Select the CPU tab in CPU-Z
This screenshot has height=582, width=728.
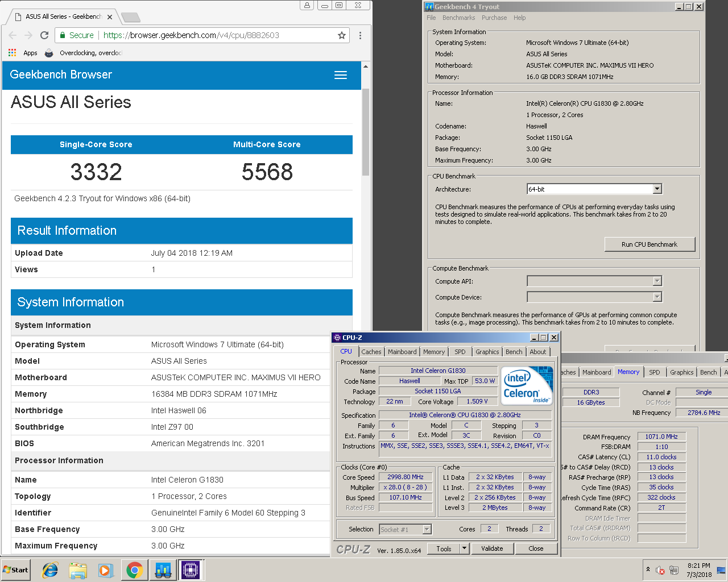(346, 351)
